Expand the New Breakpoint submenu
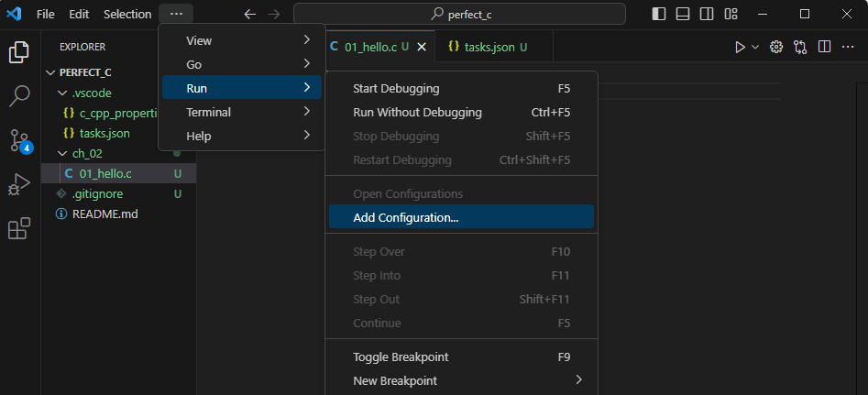Viewport: 868px width, 395px height. (461, 380)
